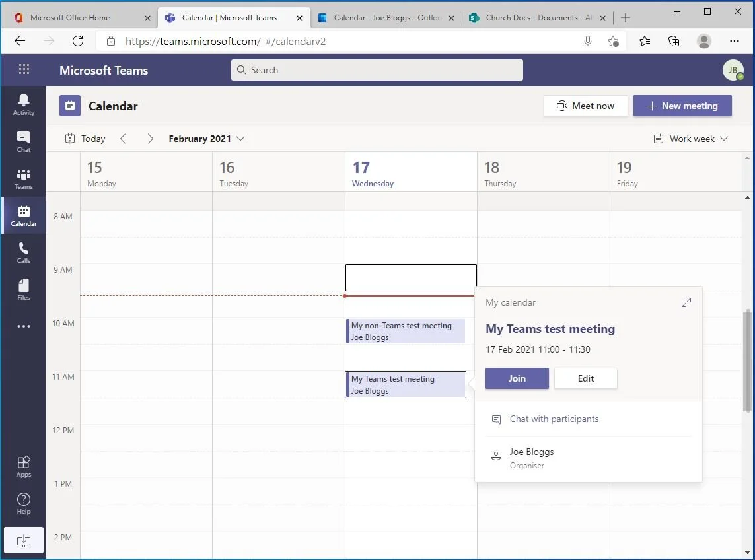Click the Meet now button
This screenshot has height=560, width=755.
[585, 106]
